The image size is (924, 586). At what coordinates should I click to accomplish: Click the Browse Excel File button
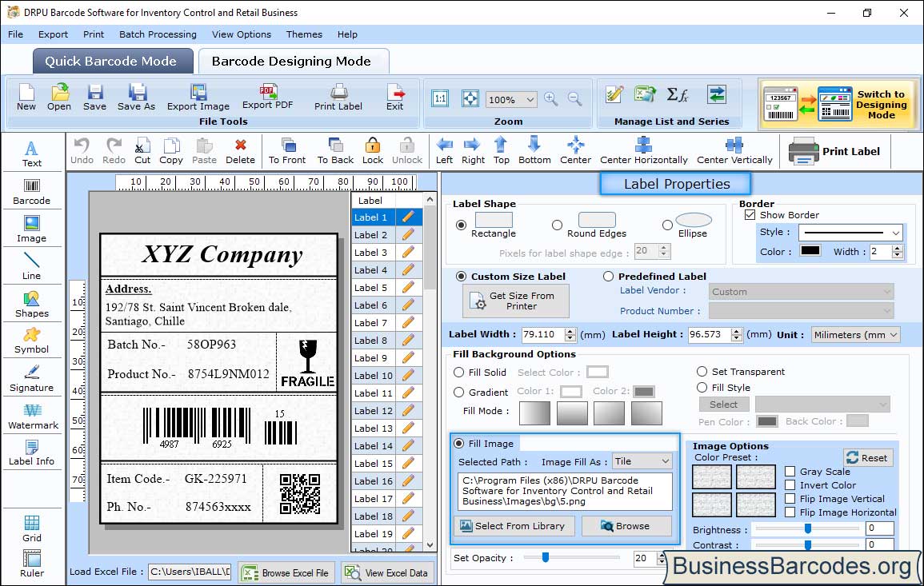(x=286, y=572)
